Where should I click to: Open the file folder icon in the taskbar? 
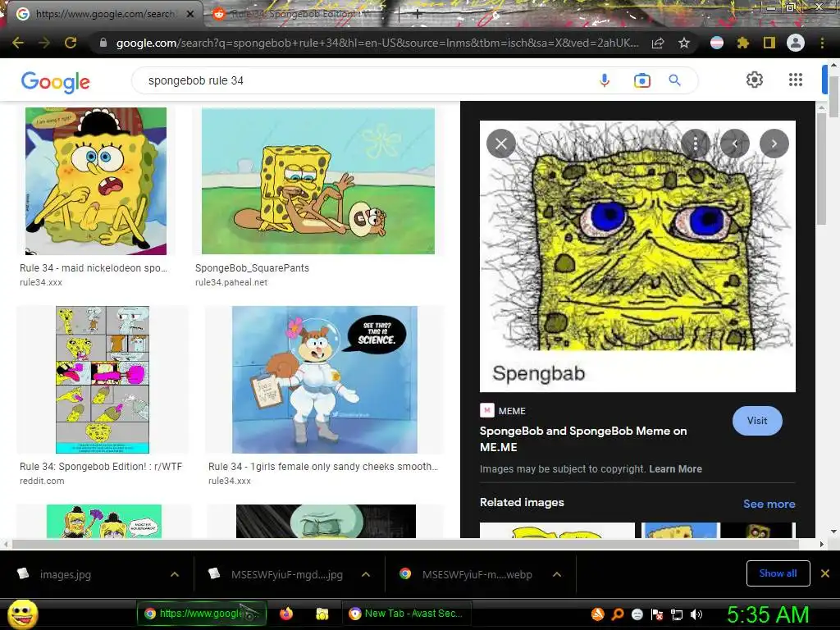coord(322,614)
